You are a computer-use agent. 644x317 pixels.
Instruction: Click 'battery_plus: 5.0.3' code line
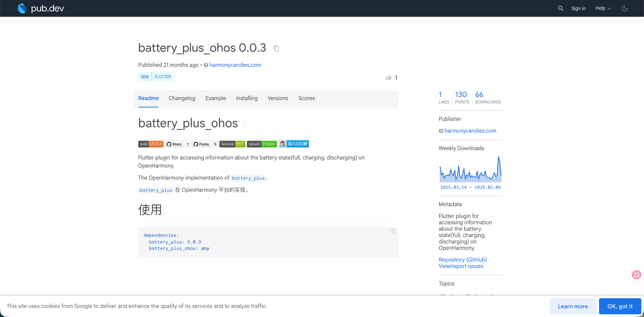175,242
